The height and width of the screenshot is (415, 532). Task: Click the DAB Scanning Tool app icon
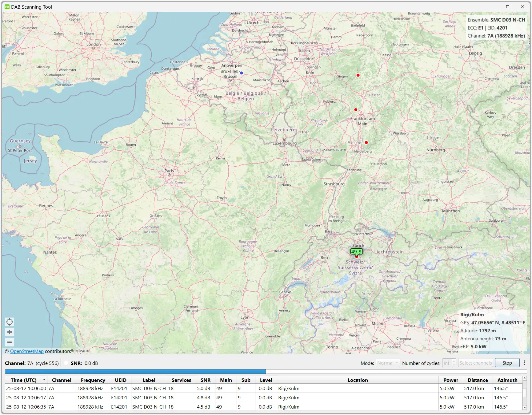click(7, 7)
